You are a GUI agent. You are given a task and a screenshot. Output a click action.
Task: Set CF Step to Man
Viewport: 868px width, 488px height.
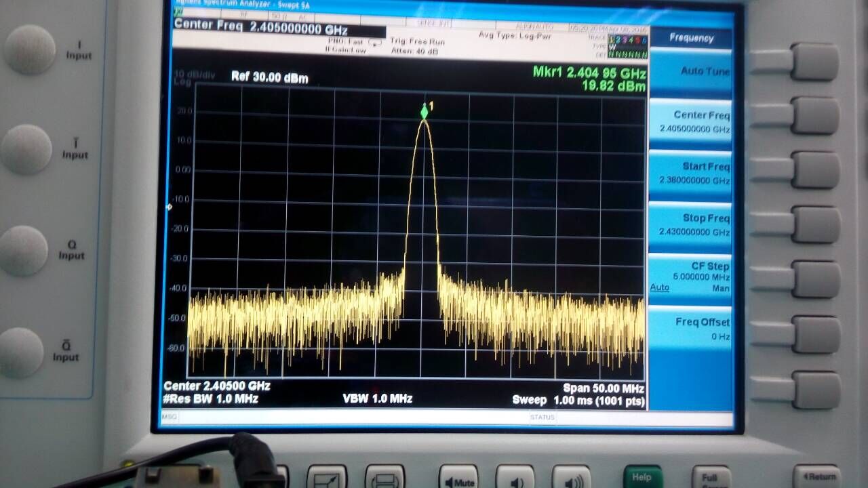(x=721, y=288)
